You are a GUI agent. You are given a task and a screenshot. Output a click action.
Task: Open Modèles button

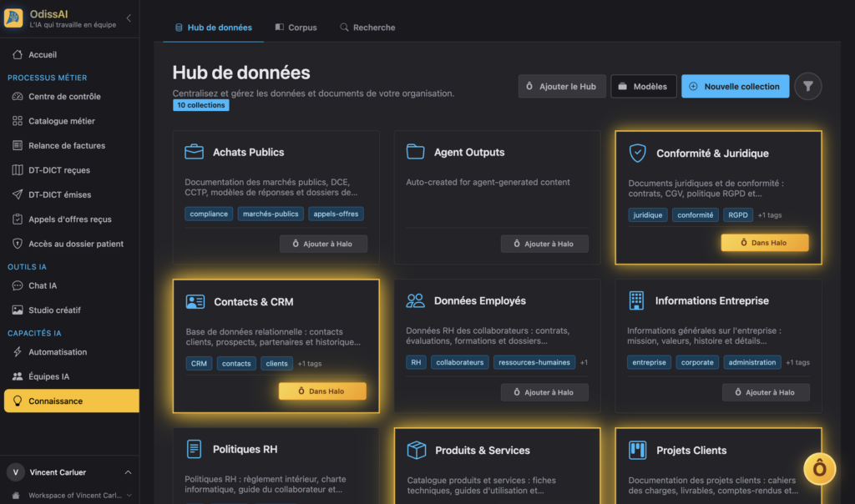[644, 86]
